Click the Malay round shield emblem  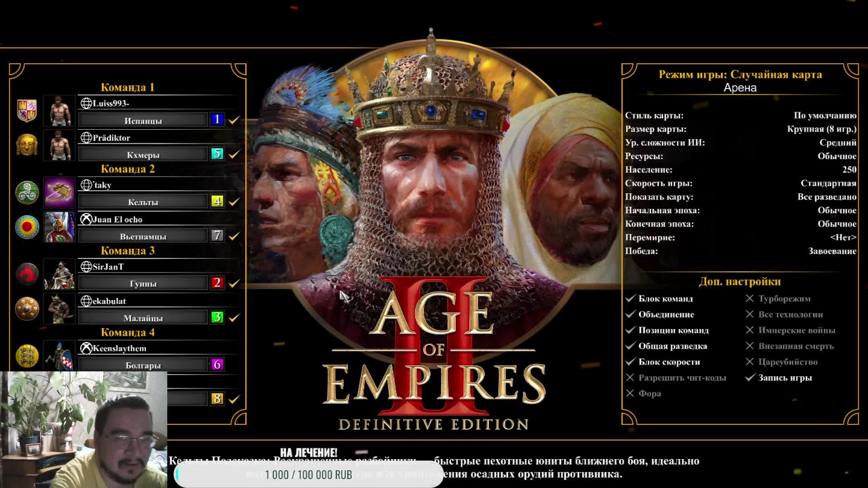[27, 309]
